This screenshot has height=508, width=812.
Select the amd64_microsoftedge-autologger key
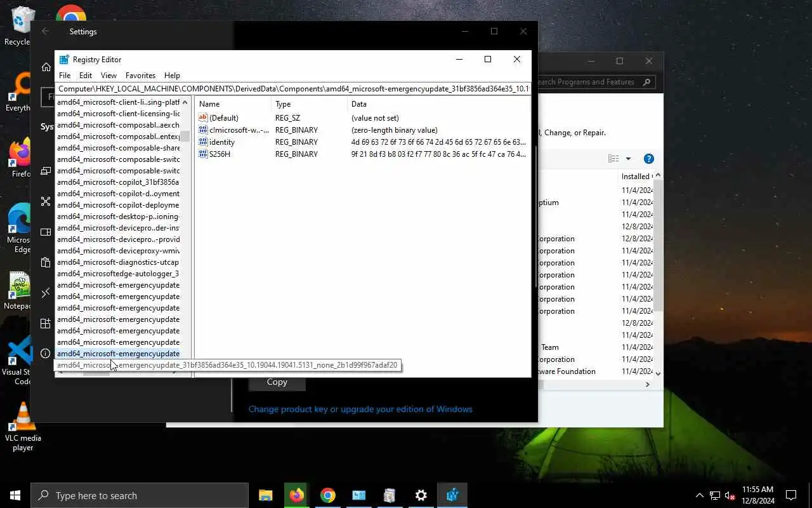[x=118, y=274]
